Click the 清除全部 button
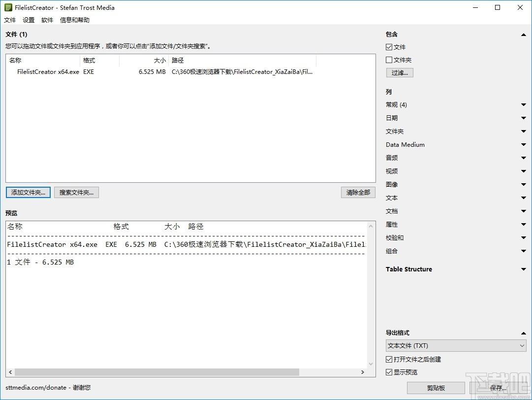Screen dimensions: 532x400 click(358, 193)
